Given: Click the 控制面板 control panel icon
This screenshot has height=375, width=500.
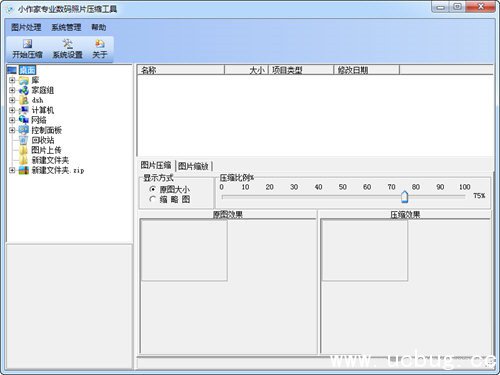Looking at the screenshot, I should tap(24, 130).
